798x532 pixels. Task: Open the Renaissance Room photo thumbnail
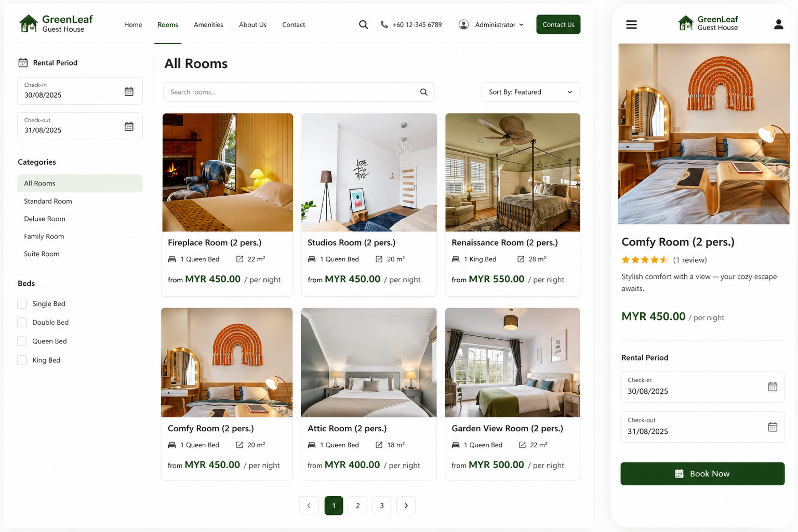[513, 172]
